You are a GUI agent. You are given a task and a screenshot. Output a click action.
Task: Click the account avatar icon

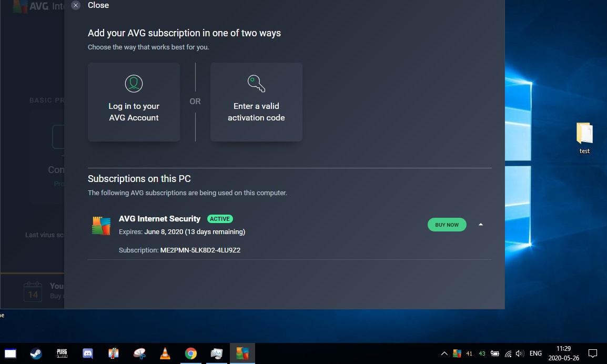pyautogui.click(x=134, y=84)
